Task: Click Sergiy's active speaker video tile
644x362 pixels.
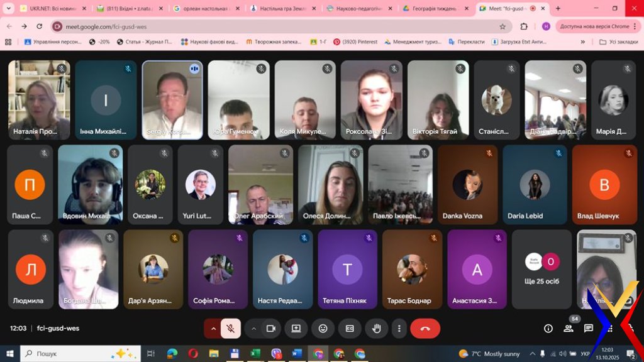Action: coord(172,99)
